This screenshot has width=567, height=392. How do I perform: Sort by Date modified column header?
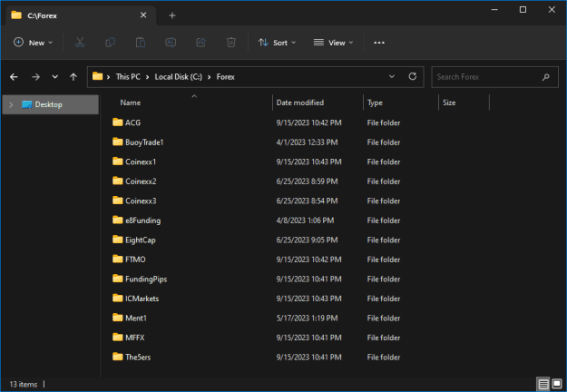pos(299,103)
